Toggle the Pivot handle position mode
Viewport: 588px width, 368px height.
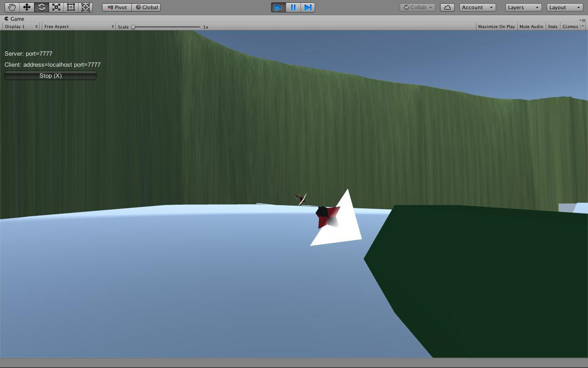click(117, 7)
